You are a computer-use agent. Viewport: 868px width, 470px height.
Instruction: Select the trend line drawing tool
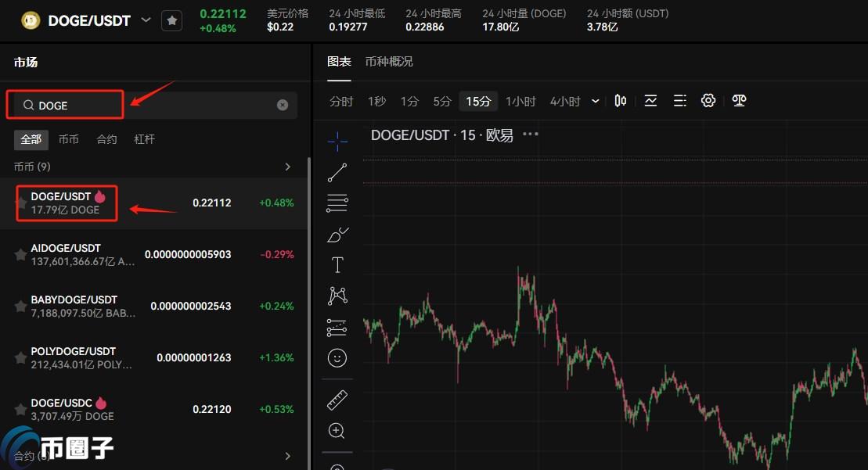tap(337, 173)
